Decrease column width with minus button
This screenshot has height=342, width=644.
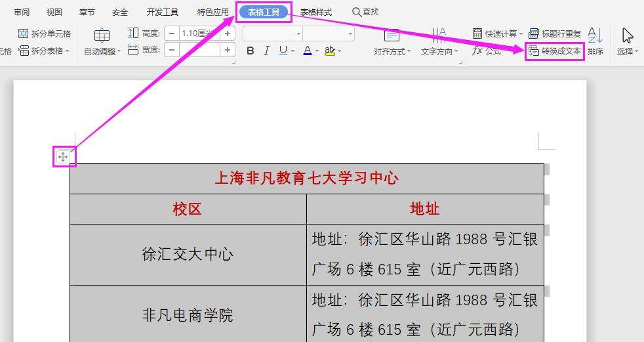(x=172, y=50)
